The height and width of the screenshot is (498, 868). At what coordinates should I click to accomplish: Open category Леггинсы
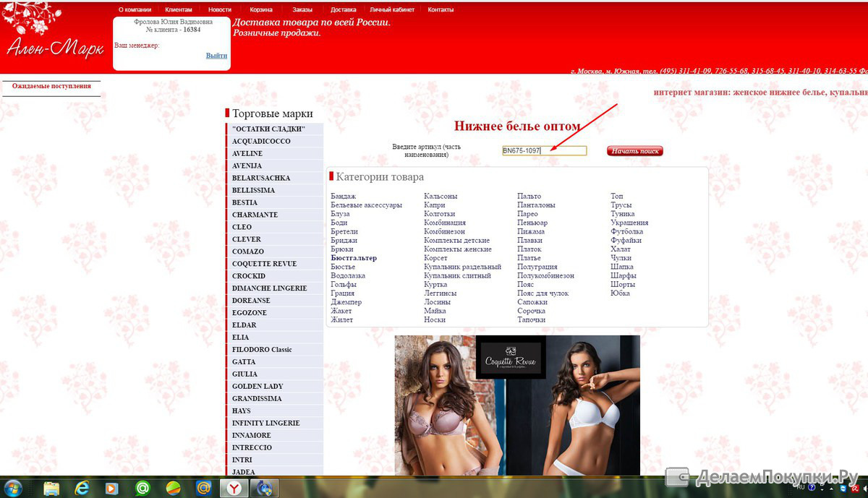440,293
